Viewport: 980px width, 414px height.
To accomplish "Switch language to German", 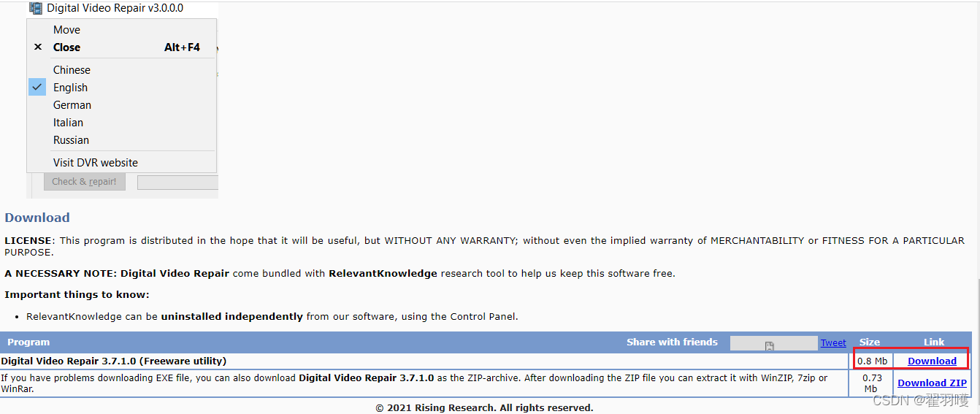I will click(121, 105).
